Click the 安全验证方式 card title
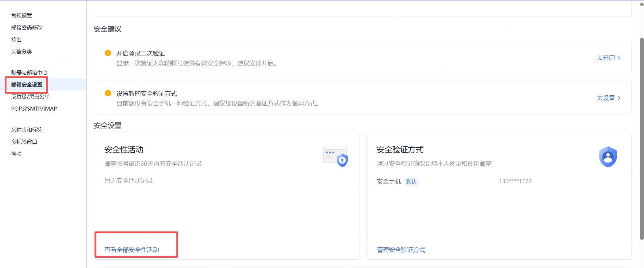The width and height of the screenshot is (644, 268). tap(400, 150)
